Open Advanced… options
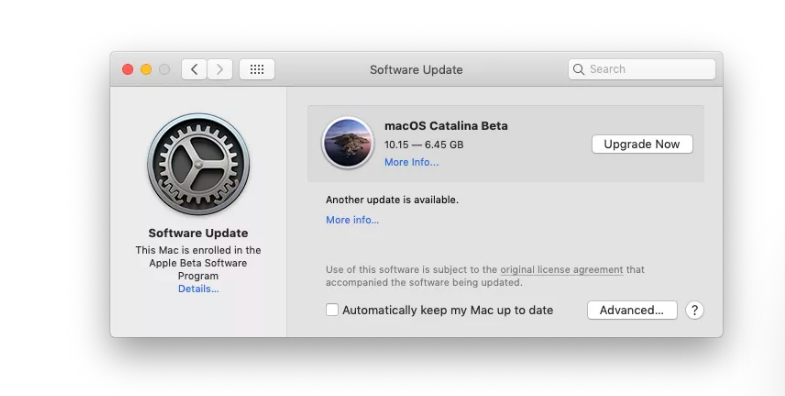Image resolution: width=785 pixels, height=396 pixels. [632, 310]
